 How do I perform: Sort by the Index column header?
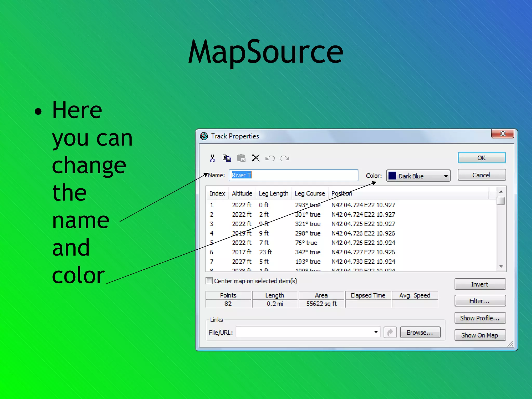(x=217, y=193)
